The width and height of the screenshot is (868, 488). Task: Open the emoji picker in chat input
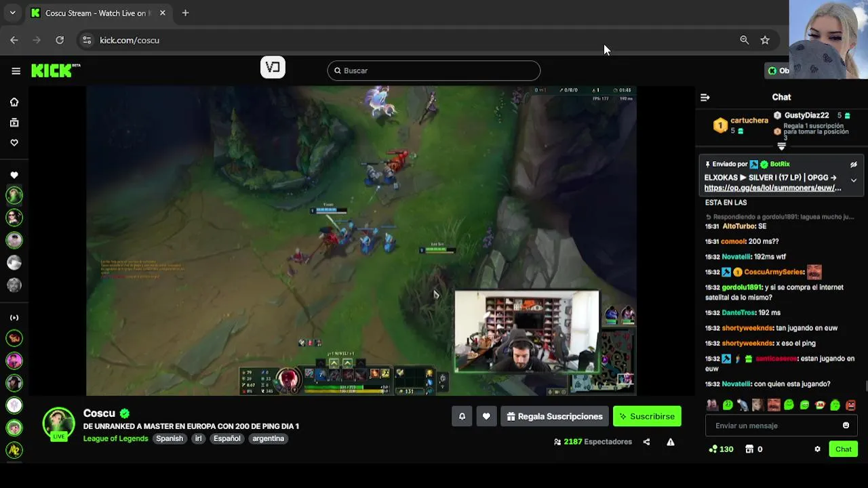846,426
